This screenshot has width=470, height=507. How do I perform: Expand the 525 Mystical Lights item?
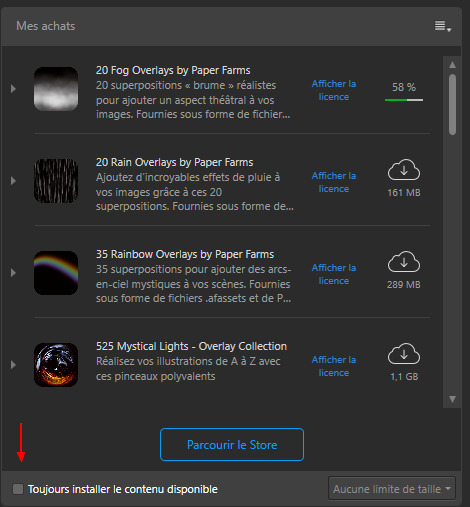13,365
